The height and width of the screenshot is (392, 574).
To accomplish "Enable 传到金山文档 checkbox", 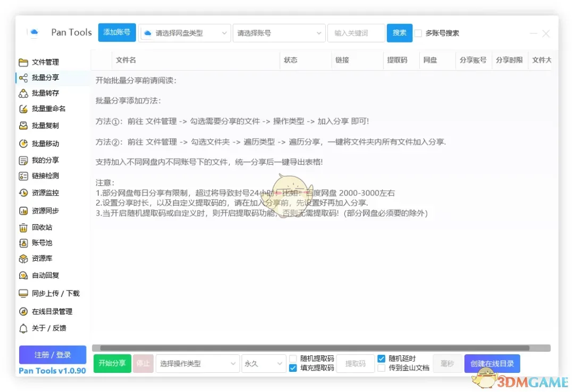I will point(381,368).
